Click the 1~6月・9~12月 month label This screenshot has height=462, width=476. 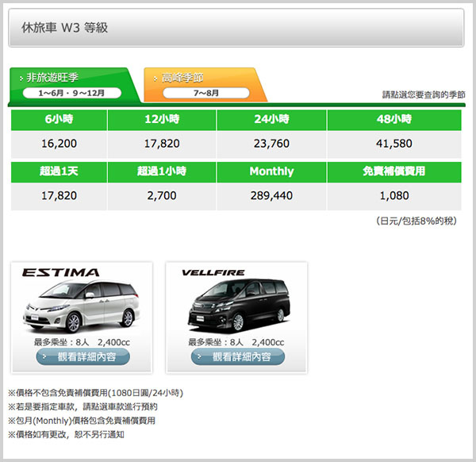(71, 93)
